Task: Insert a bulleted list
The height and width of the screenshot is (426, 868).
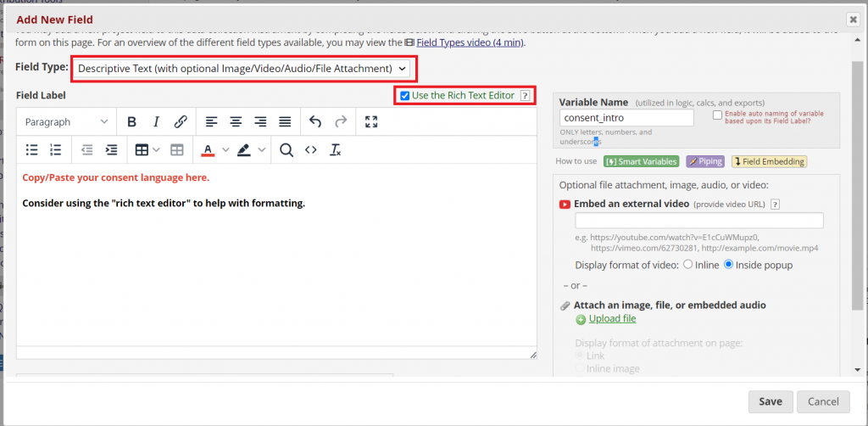Action: tap(32, 150)
